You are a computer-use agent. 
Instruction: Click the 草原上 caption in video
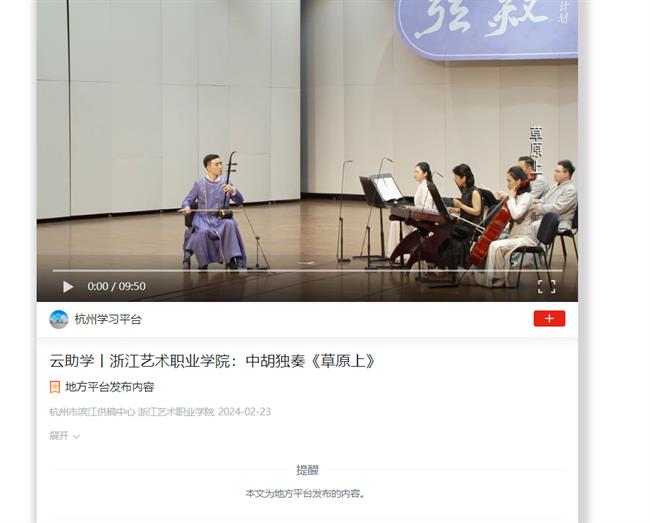coord(536,149)
